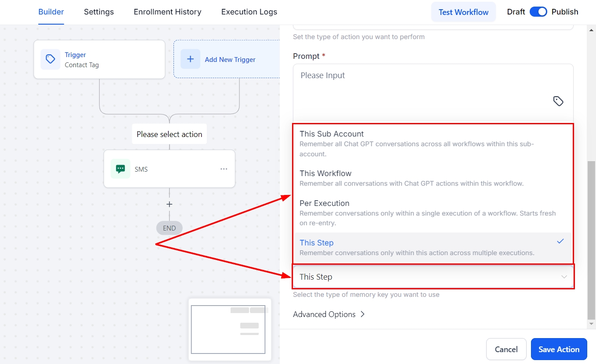
Task: Click the scrollbar down arrow in panel
Action: point(591,324)
